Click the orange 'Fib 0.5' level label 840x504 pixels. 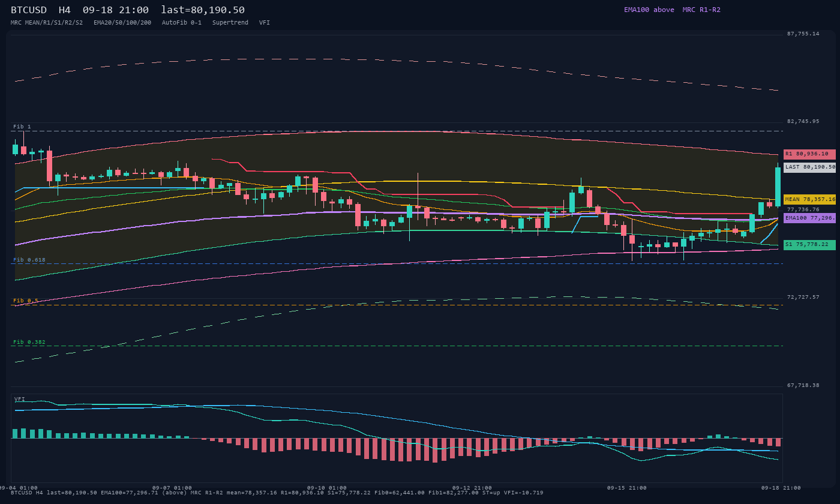26,301
